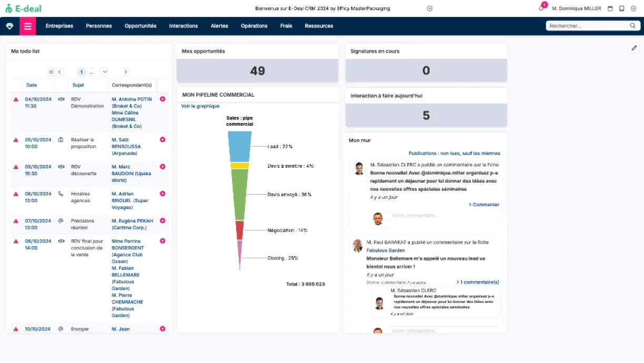This screenshot has width=644, height=363.
Task: Launch the Précisions réunion play button
Action: [163, 221]
